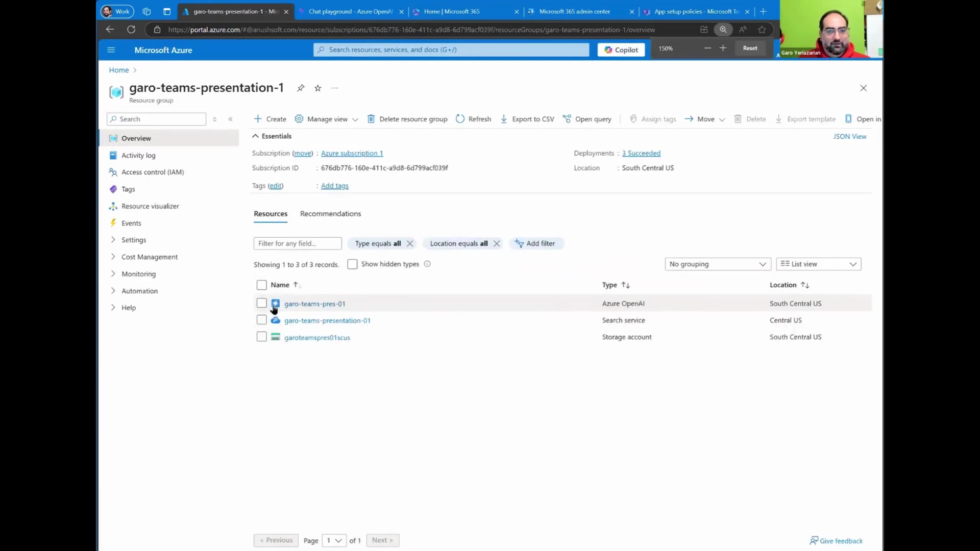The height and width of the screenshot is (551, 980).
Task: Expand the Help section
Action: click(129, 308)
